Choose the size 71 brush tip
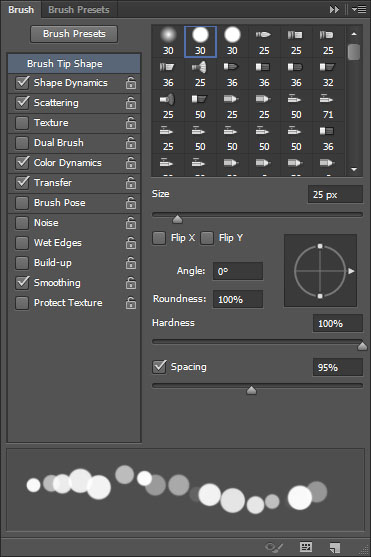Image resolution: width=371 pixels, height=557 pixels. pyautogui.click(x=328, y=106)
